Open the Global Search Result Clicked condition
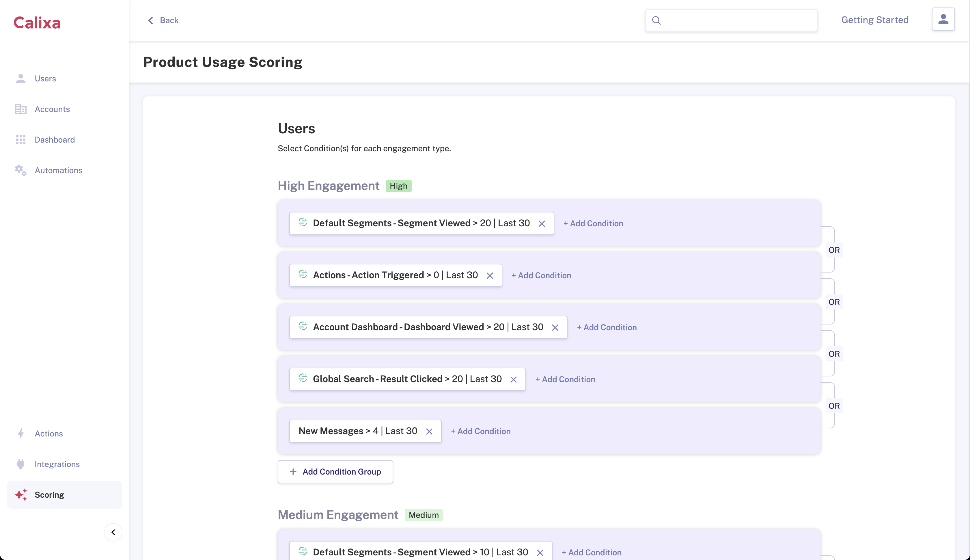Image resolution: width=970 pixels, height=560 pixels. [407, 379]
